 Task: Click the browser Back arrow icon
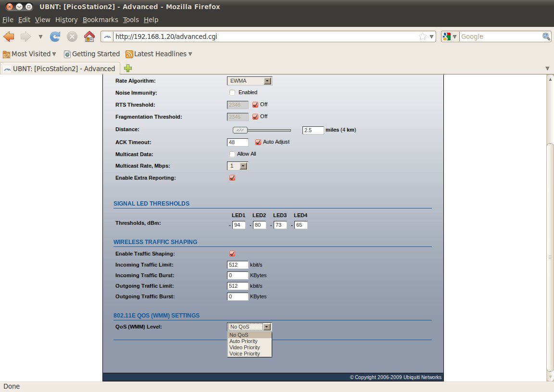(x=9, y=37)
